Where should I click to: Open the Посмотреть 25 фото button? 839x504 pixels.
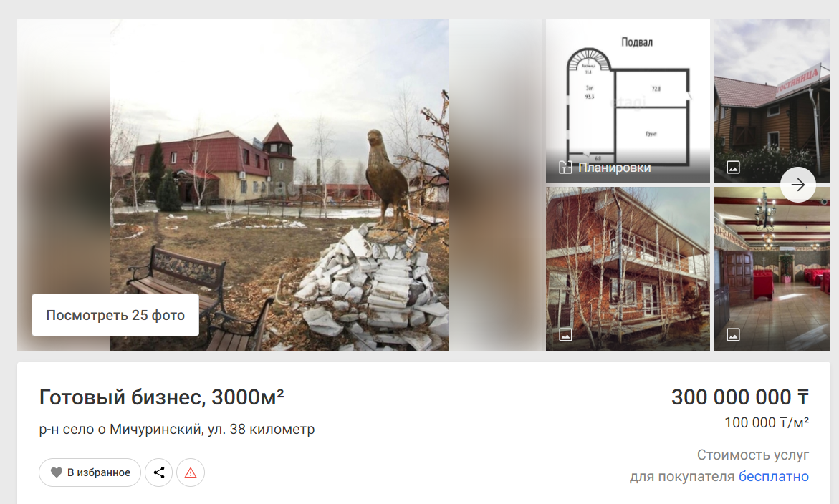(115, 315)
